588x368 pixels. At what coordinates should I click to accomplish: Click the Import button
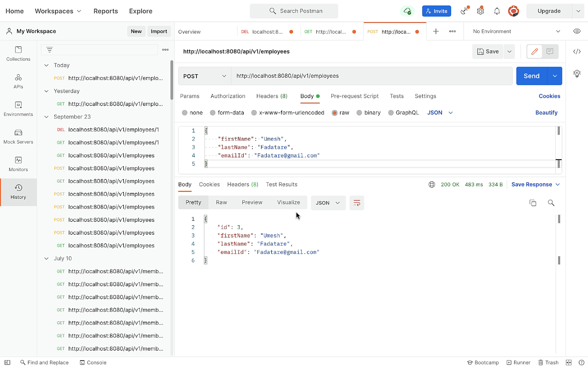point(159,31)
